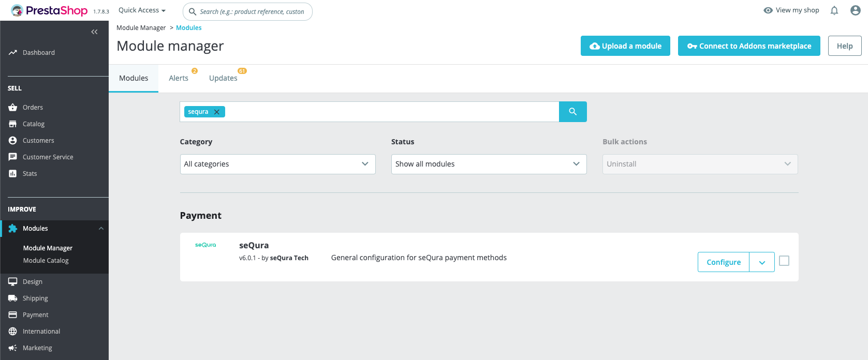Expand seQura module actions dropdown arrow

pos(762,262)
